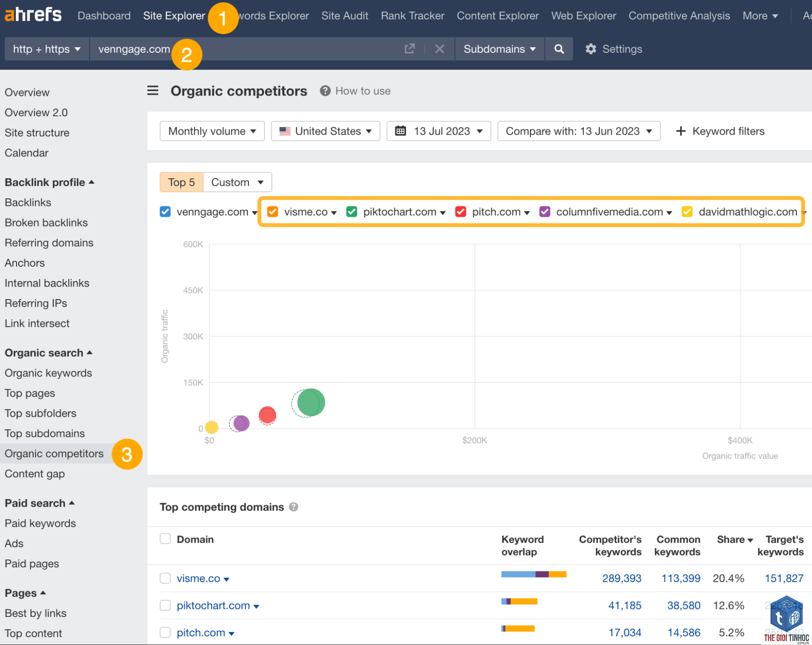Click the plus icon for Keyword filters

(681, 131)
